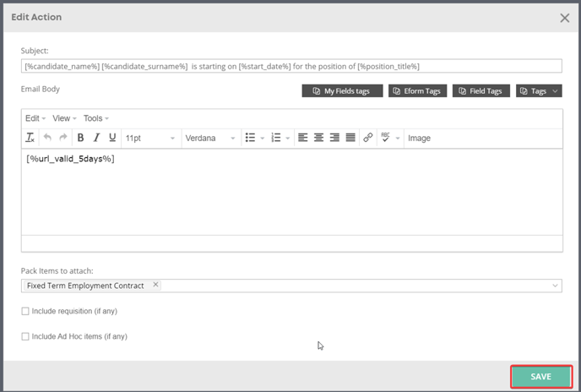Viewport: 581px width, 392px height.
Task: Click in the email body editor area
Action: 292,192
